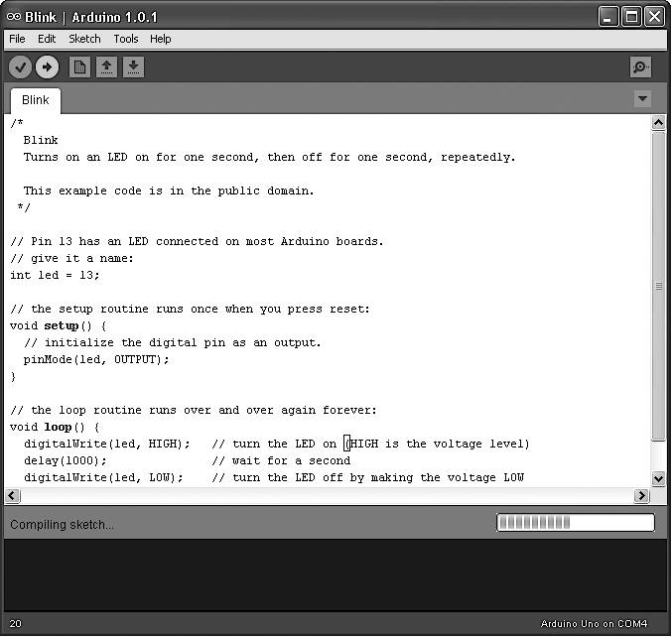Click the vertical scrollbar down arrow
The height and width of the screenshot is (637, 672).
click(658, 478)
